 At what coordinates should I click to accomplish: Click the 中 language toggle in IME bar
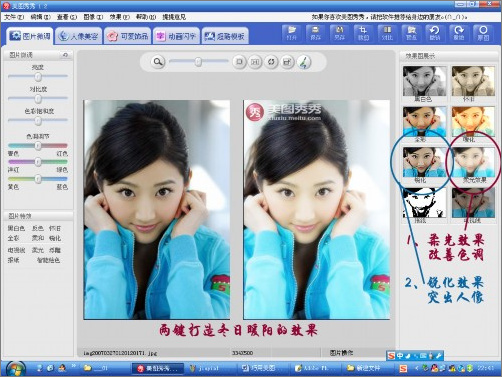pyautogui.click(x=400, y=356)
